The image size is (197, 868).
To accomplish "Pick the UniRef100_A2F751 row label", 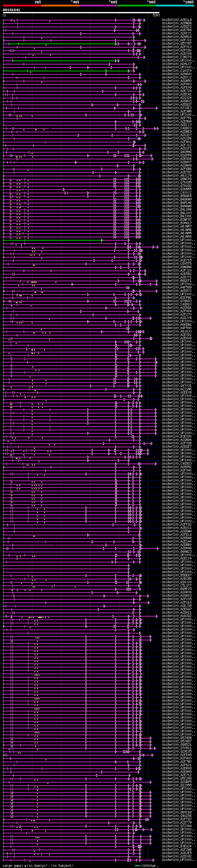I will tap(177, 118).
